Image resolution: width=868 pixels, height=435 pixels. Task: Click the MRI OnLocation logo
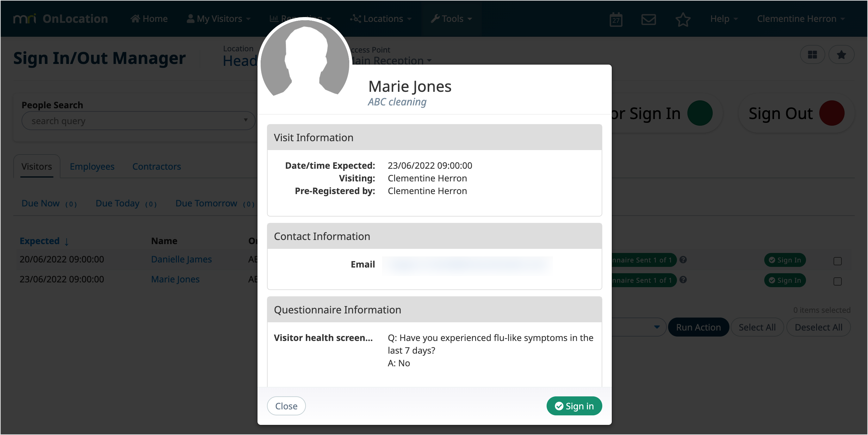tap(61, 19)
